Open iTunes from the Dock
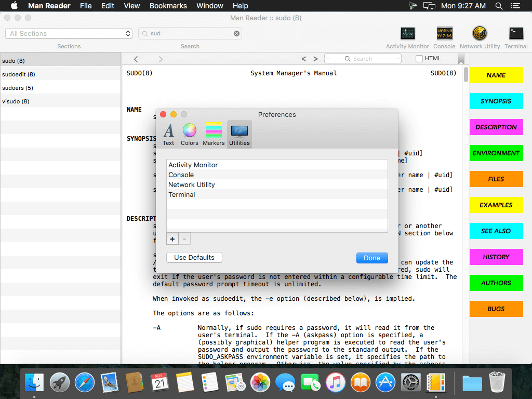 (x=336, y=383)
